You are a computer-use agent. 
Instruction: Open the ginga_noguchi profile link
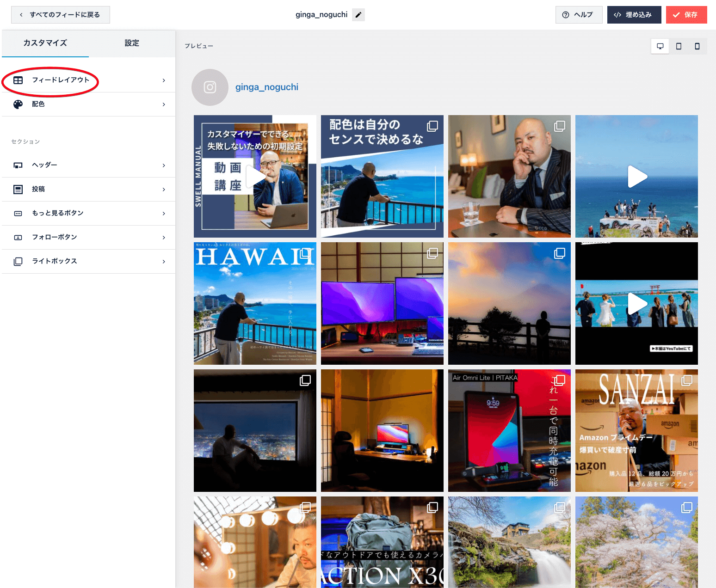coord(267,87)
